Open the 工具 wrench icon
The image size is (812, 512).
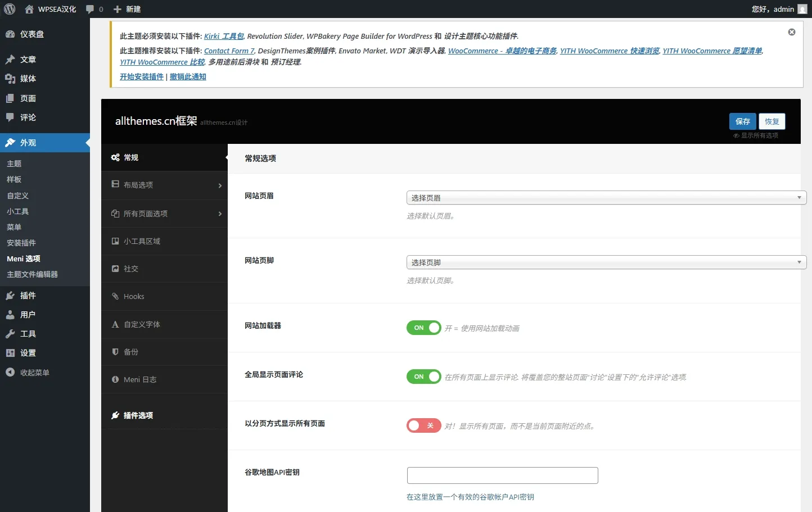pyautogui.click(x=10, y=334)
